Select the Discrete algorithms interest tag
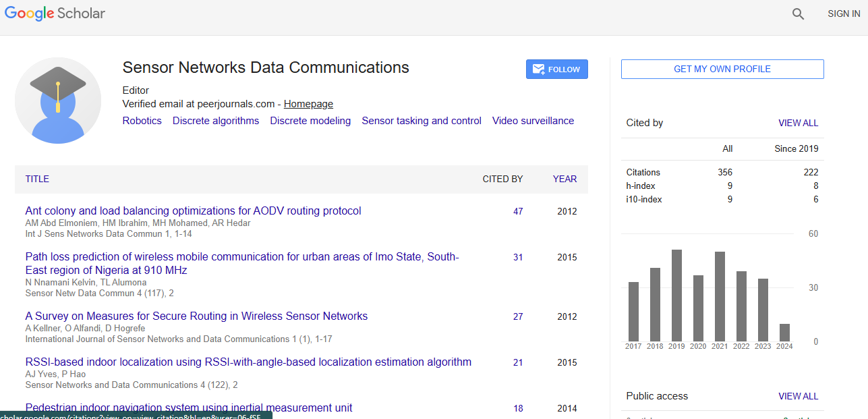868x419 pixels. [216, 121]
